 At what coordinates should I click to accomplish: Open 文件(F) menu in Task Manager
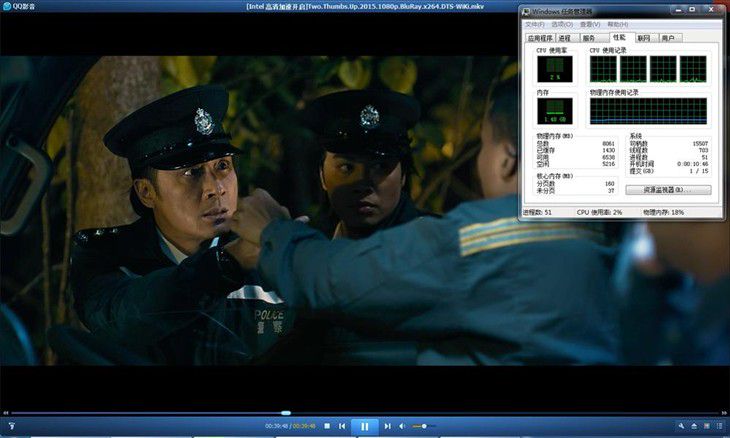535,24
